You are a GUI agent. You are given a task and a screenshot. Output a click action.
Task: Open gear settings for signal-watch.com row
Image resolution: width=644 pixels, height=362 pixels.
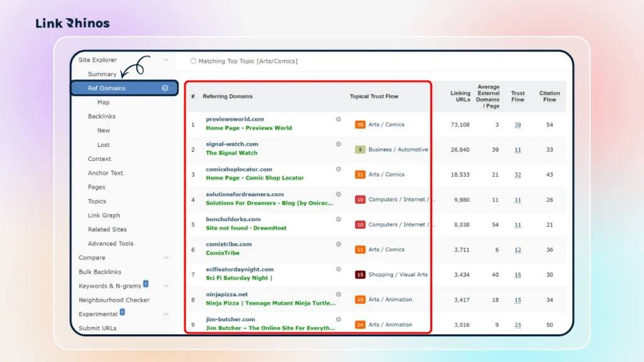pos(338,144)
